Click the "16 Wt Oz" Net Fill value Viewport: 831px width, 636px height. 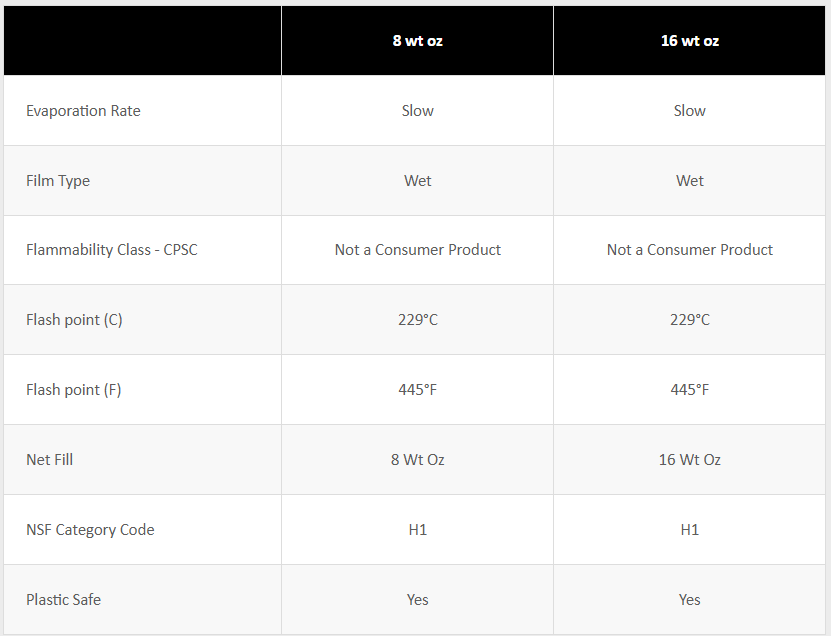coord(689,460)
